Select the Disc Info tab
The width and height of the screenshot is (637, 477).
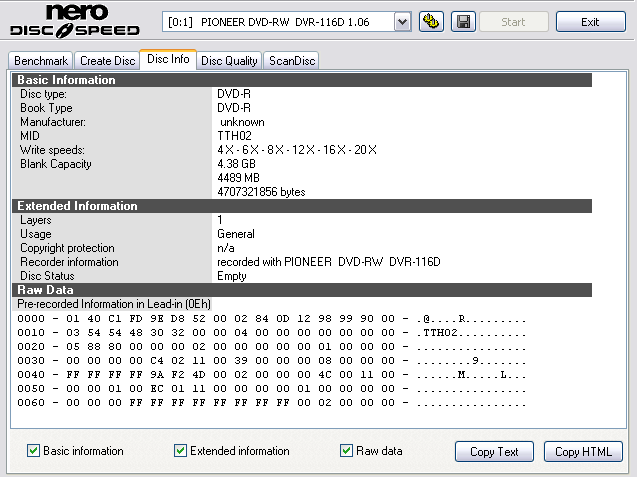coord(168,60)
